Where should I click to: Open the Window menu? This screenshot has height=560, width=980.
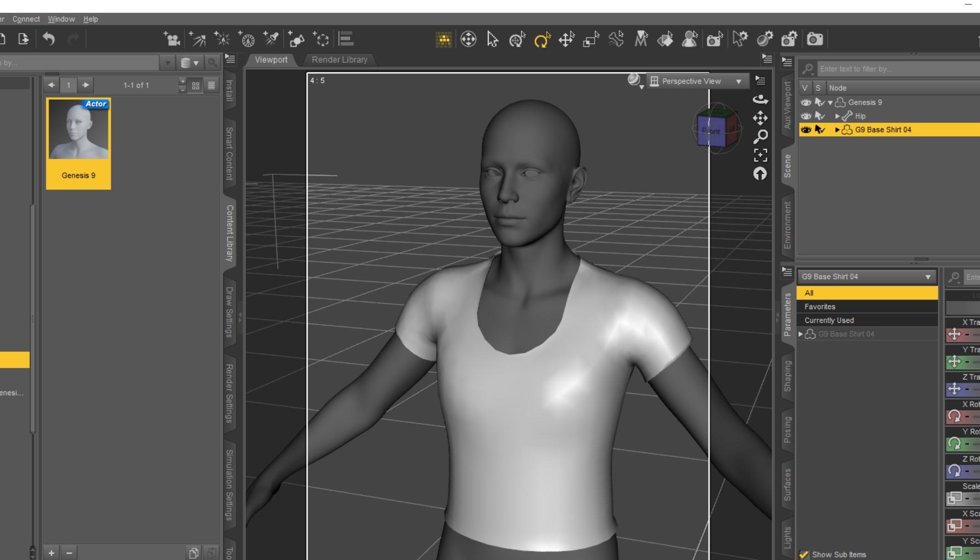(61, 19)
